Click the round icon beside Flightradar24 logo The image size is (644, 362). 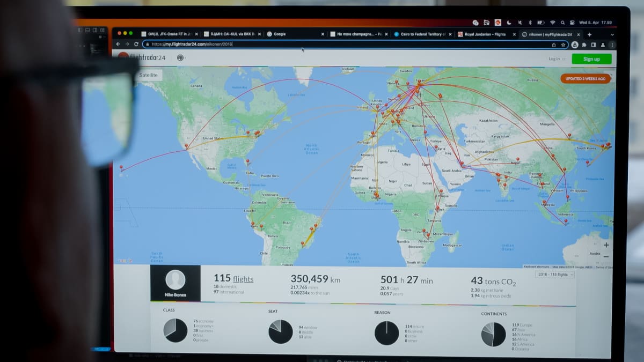180,57
